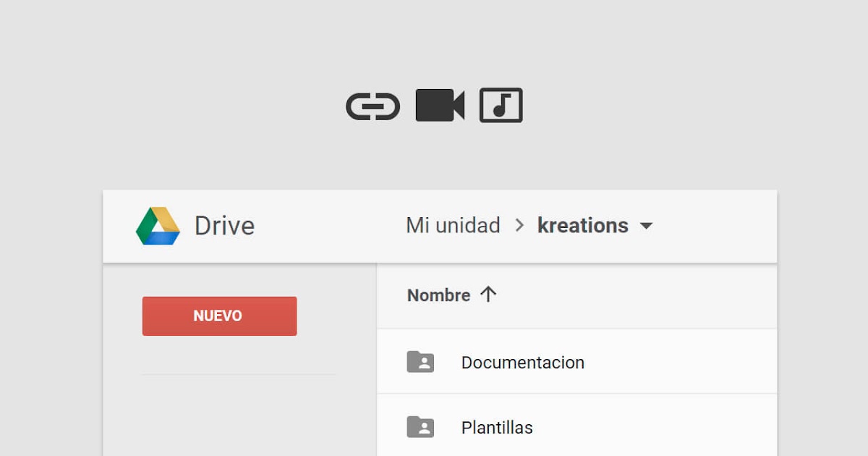The width and height of the screenshot is (868, 456).
Task: Click the shared folder icon beside Documentacion
Action: (x=422, y=362)
